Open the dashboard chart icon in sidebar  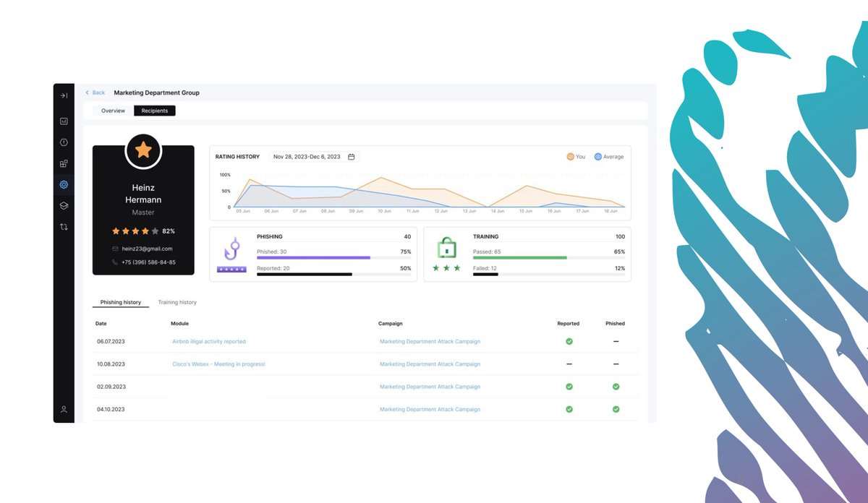[x=64, y=121]
